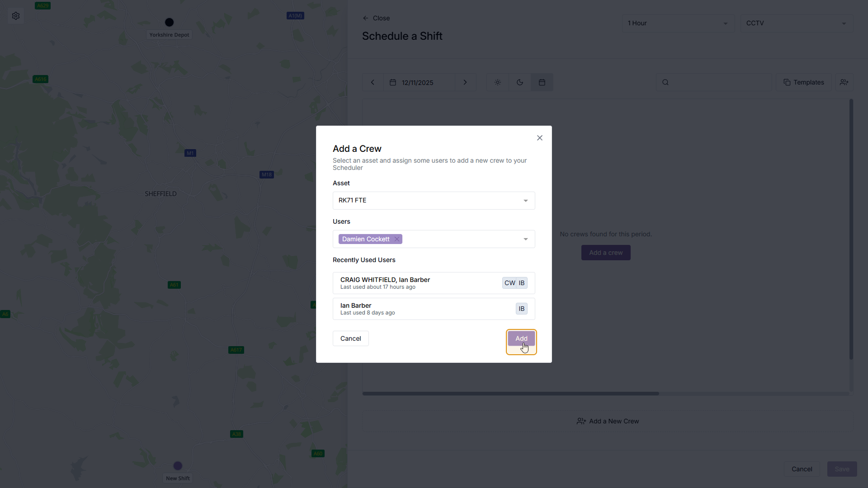Go to next day arrow
868x488 pixels.
[465, 82]
